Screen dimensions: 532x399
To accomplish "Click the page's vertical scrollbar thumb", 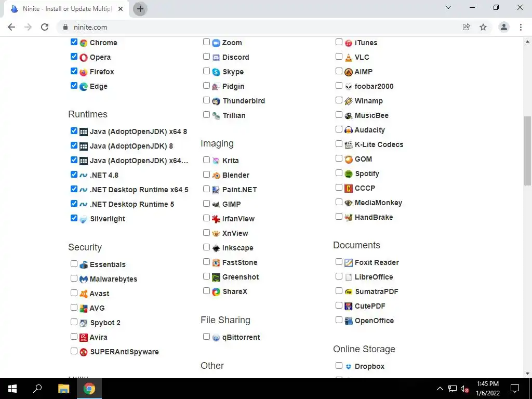I will click(x=527, y=151).
